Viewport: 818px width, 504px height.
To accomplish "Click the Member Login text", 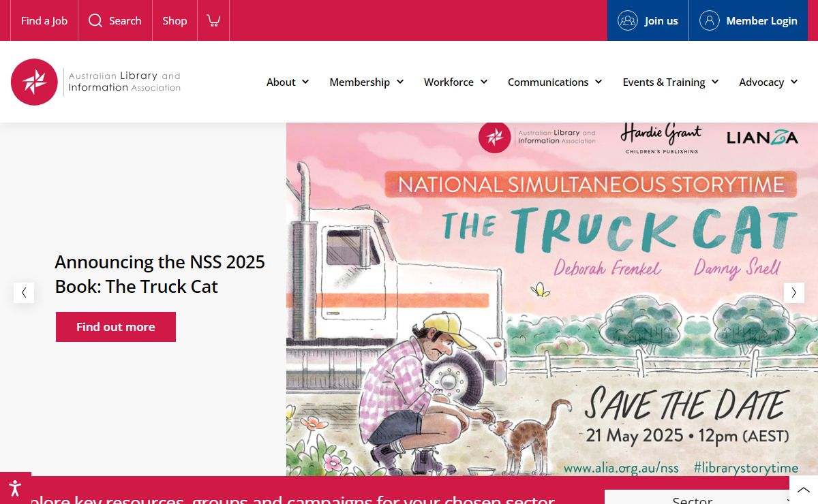I will coord(762,20).
